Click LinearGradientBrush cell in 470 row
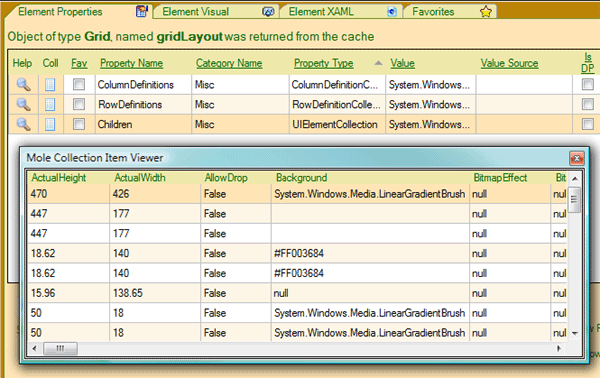Viewport: 600px width, 378px height. 370,194
